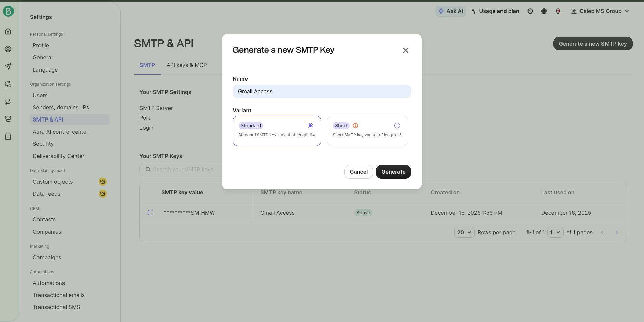Open the settings gear icon in the top bar
This screenshot has width=644, height=322.
tap(544, 11)
